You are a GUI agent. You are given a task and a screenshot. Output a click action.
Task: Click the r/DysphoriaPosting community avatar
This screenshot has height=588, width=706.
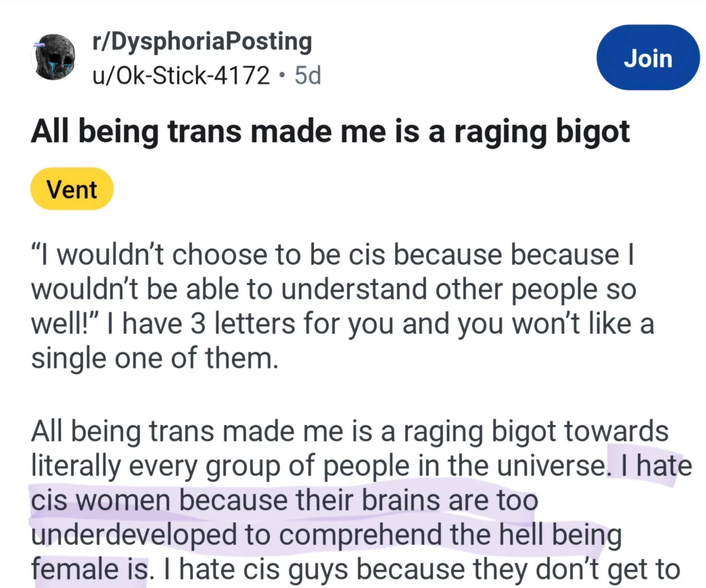tap(53, 57)
